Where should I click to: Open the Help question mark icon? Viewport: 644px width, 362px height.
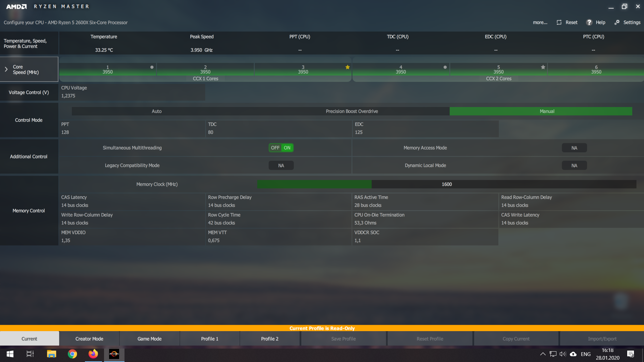coord(589,22)
